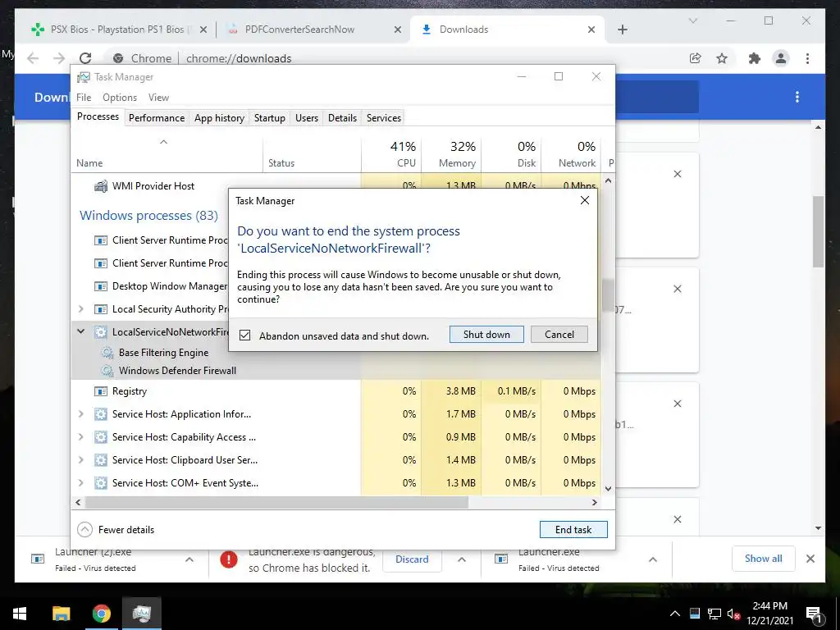This screenshot has width=840, height=630.
Task: Open Task Manager File menu
Action: point(84,97)
